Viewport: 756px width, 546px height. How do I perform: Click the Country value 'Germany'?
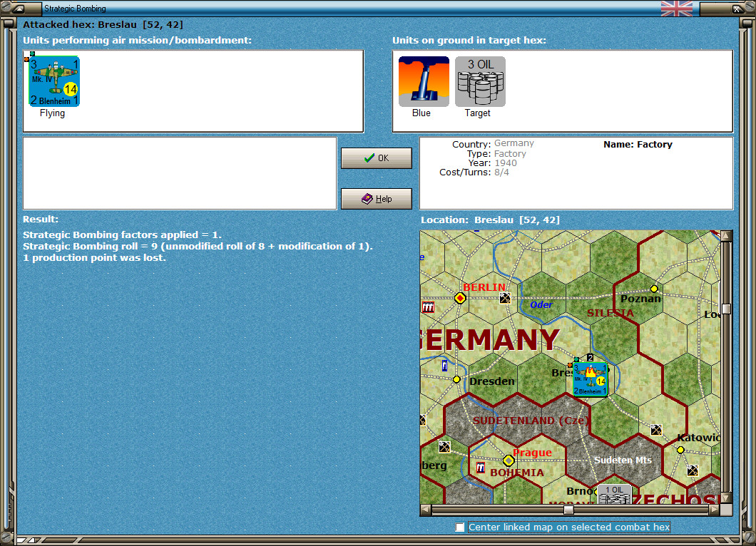point(514,143)
